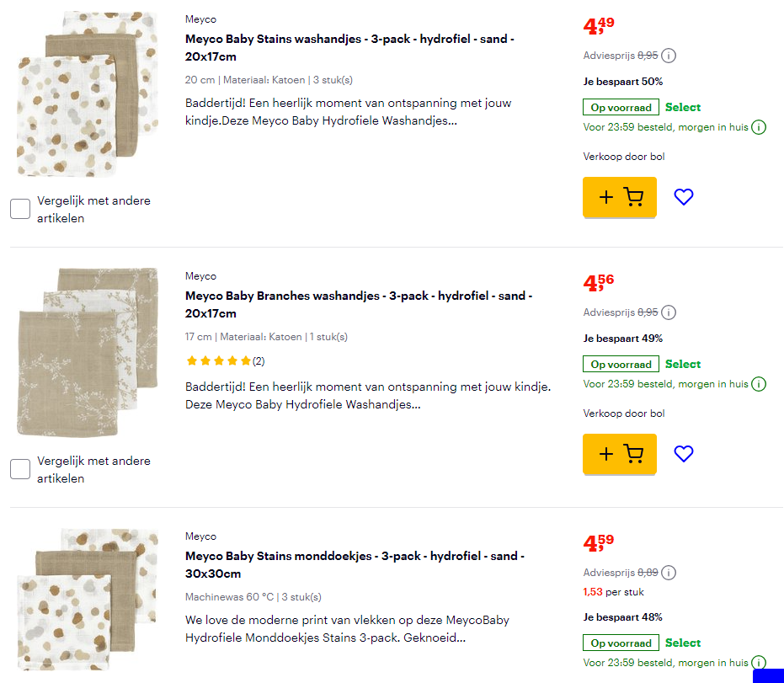Viewport: 784px width, 683px height.
Task: Open adviesprijs info for the monddoekjes product
Action: point(669,572)
